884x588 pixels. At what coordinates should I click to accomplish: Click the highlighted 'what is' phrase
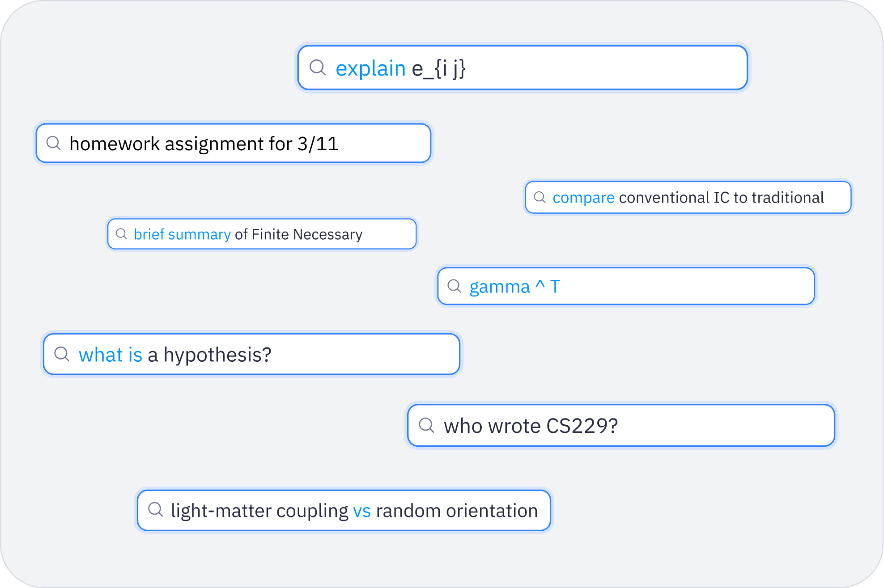(x=110, y=355)
